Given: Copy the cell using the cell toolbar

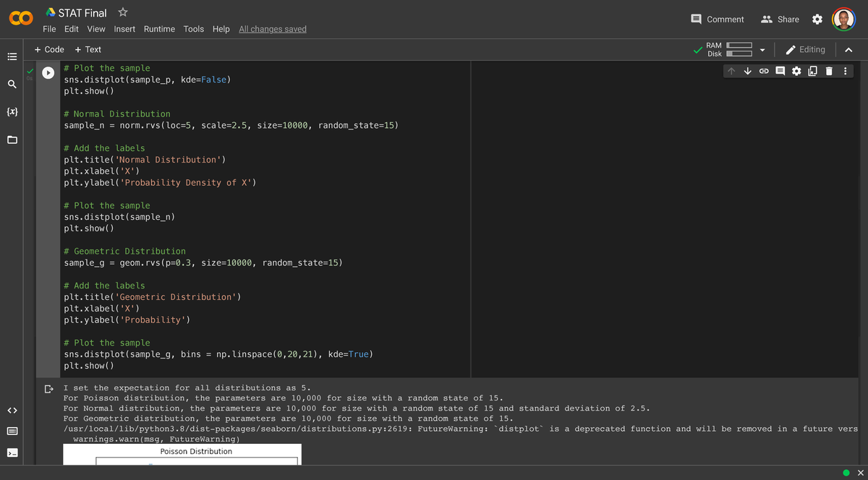Looking at the screenshot, I should pyautogui.click(x=813, y=70).
